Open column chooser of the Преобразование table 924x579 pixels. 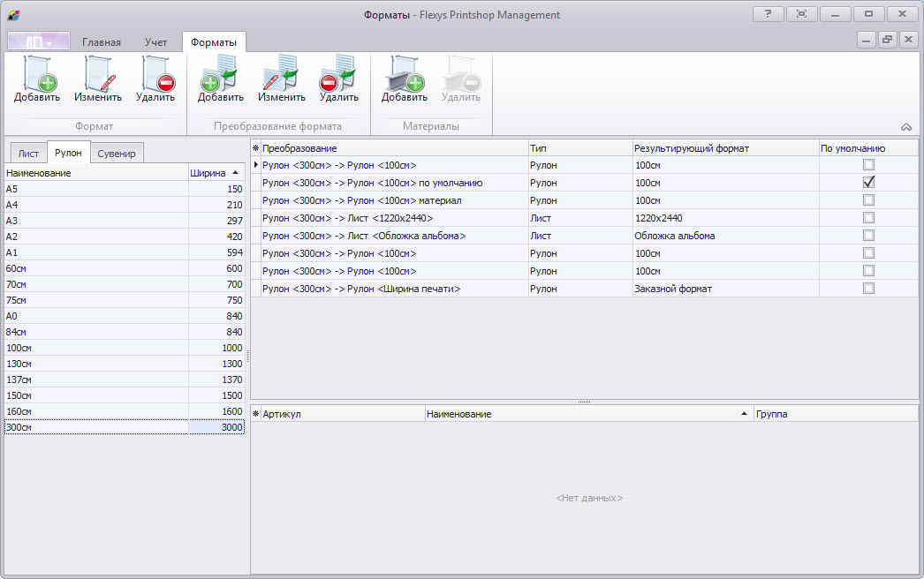[256, 148]
